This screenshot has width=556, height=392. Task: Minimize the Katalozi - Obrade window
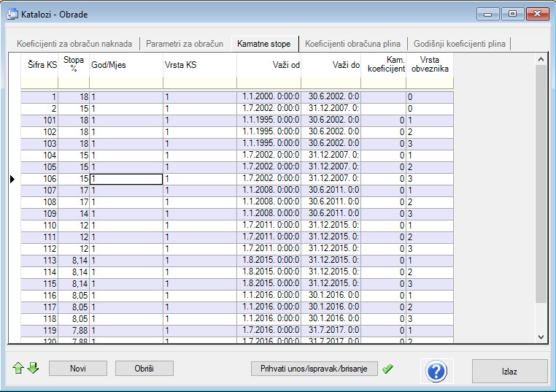click(488, 14)
